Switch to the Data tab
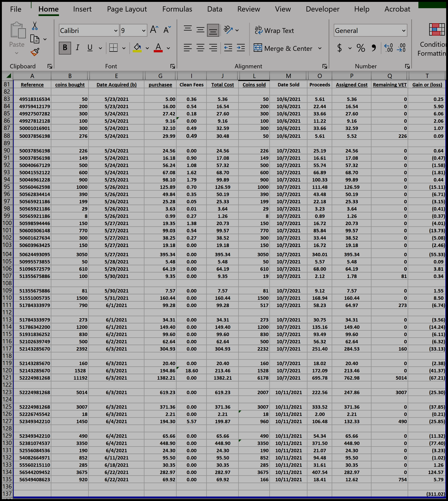 coord(215,9)
